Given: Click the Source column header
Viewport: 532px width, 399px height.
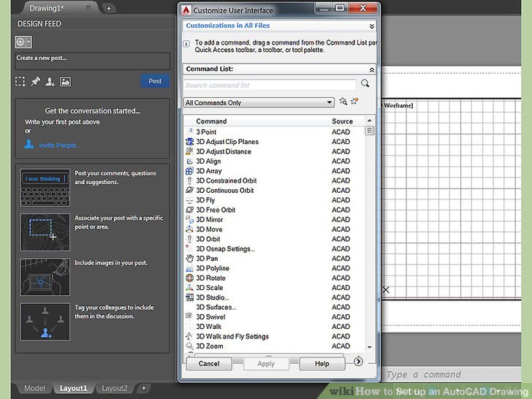Looking at the screenshot, I should [x=342, y=121].
